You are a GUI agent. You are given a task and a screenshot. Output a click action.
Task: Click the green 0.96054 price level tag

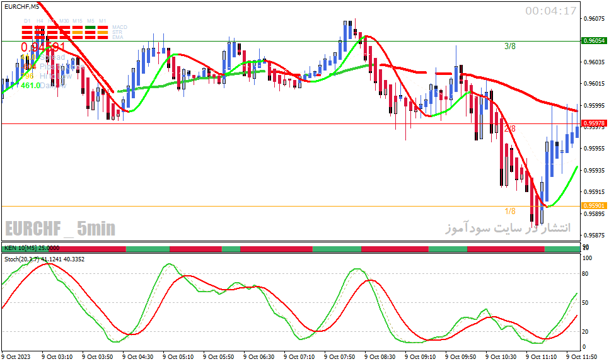594,41
